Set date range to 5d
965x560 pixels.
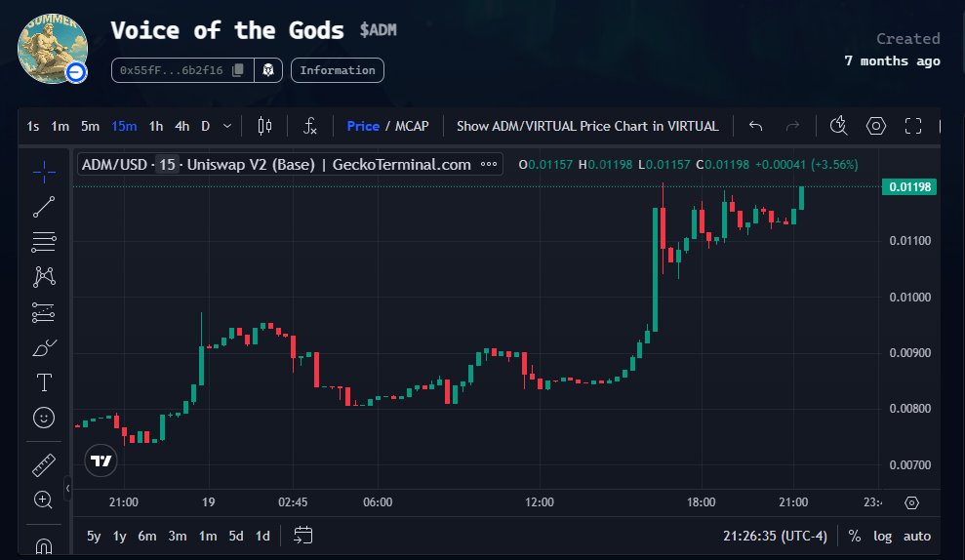click(236, 536)
